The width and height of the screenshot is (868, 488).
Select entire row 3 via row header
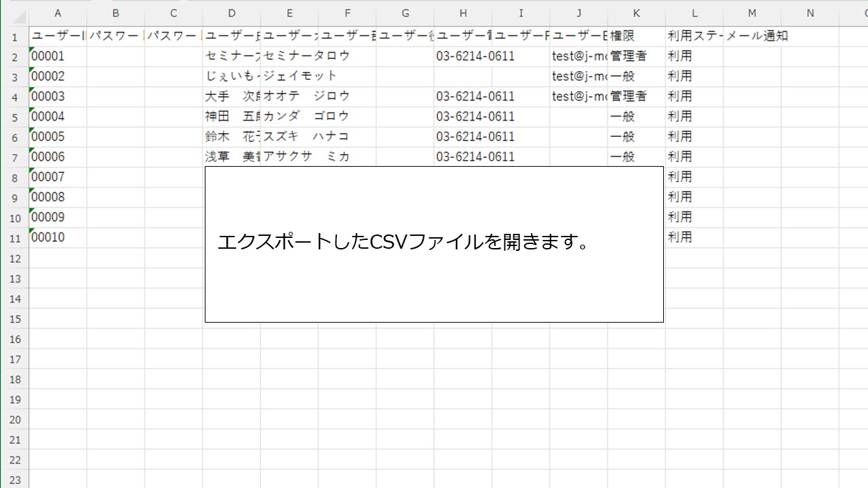(x=14, y=77)
